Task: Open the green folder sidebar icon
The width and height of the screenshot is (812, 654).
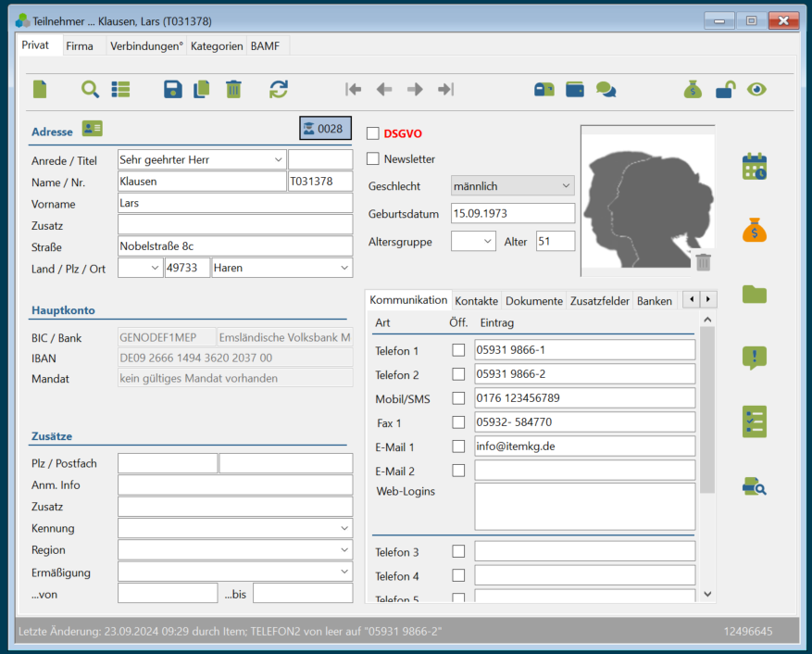Action: (x=755, y=294)
